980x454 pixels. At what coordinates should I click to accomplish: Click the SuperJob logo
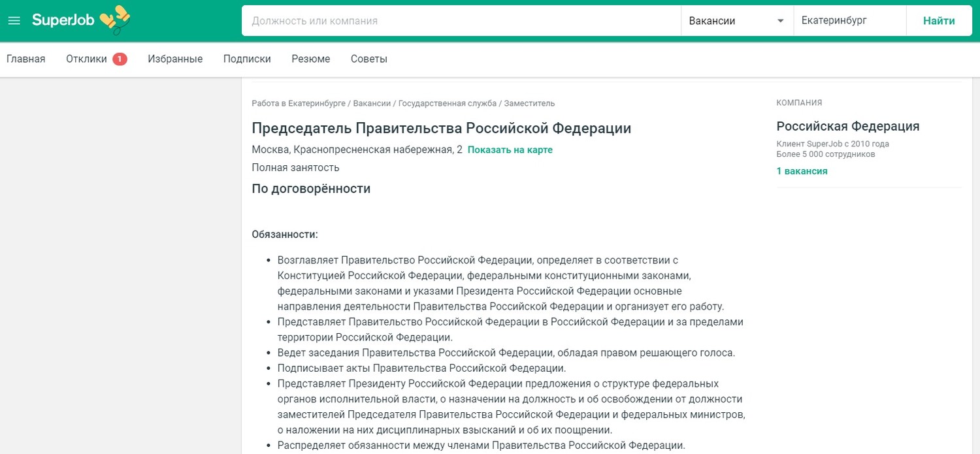click(x=62, y=20)
